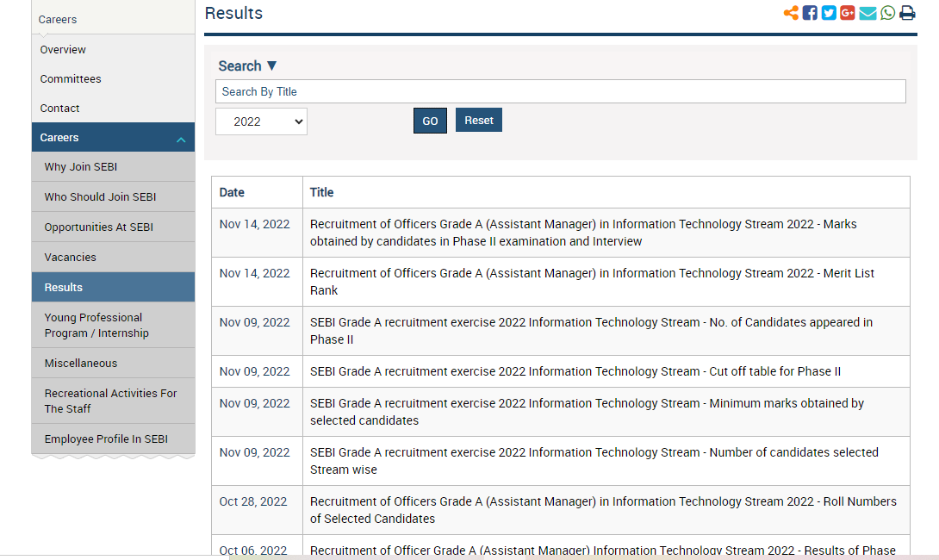Share the page on Facebook
The image size is (939, 560).
810,13
